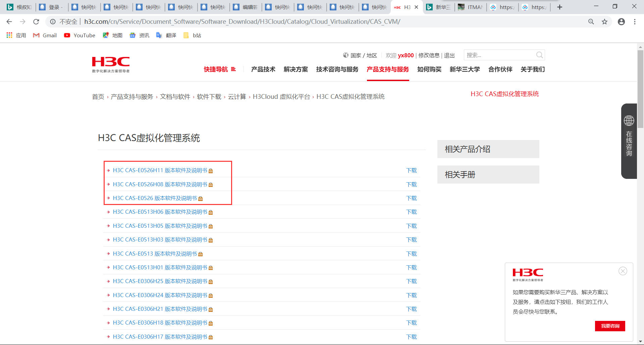Image resolution: width=644 pixels, height=345 pixels.
Task: Close the H3C consultation popup
Action: coord(623,271)
